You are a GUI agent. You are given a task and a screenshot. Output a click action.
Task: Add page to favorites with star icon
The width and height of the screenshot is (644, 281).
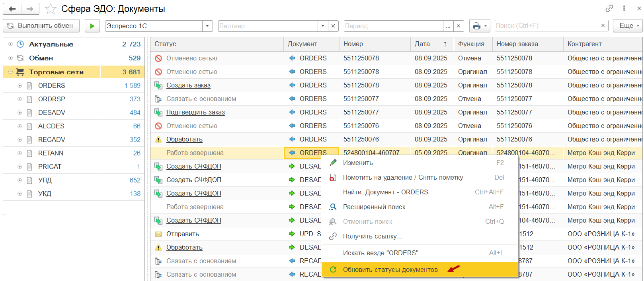[51, 9]
